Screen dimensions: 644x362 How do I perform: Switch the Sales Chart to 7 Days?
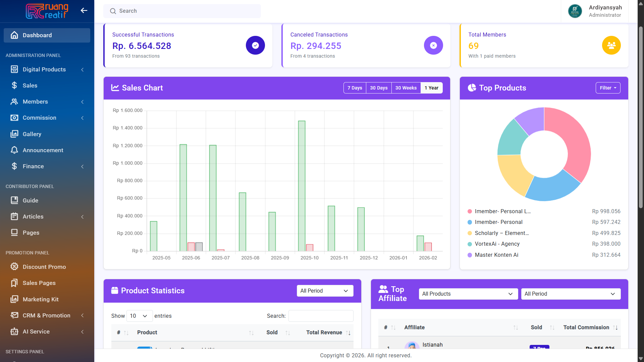click(355, 88)
